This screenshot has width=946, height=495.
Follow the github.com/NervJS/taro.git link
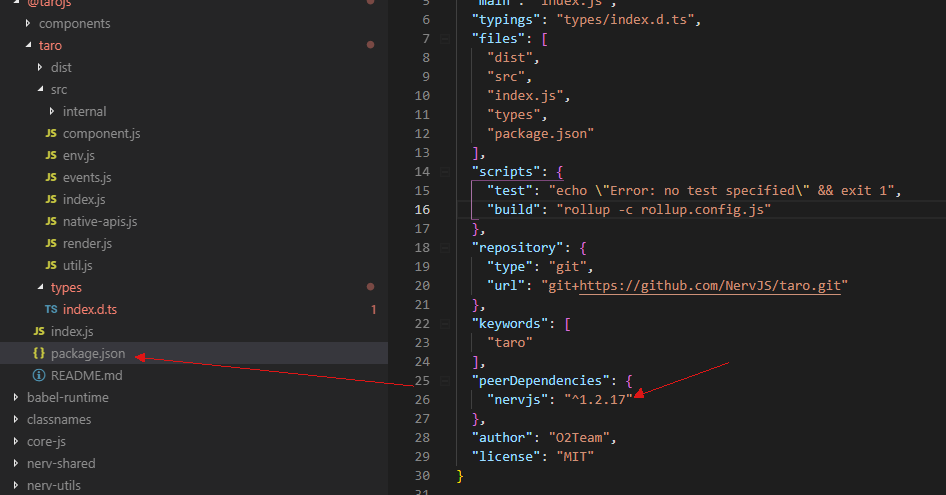click(710, 286)
